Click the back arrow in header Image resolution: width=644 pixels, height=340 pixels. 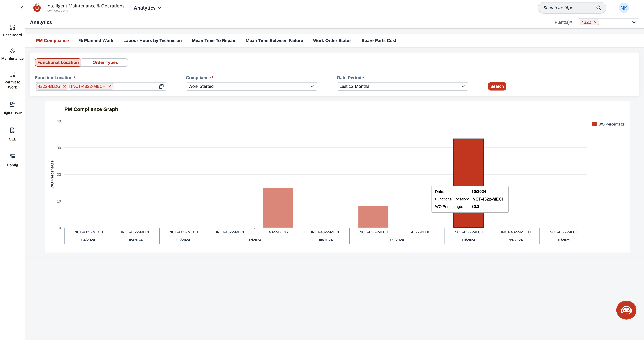coord(22,8)
